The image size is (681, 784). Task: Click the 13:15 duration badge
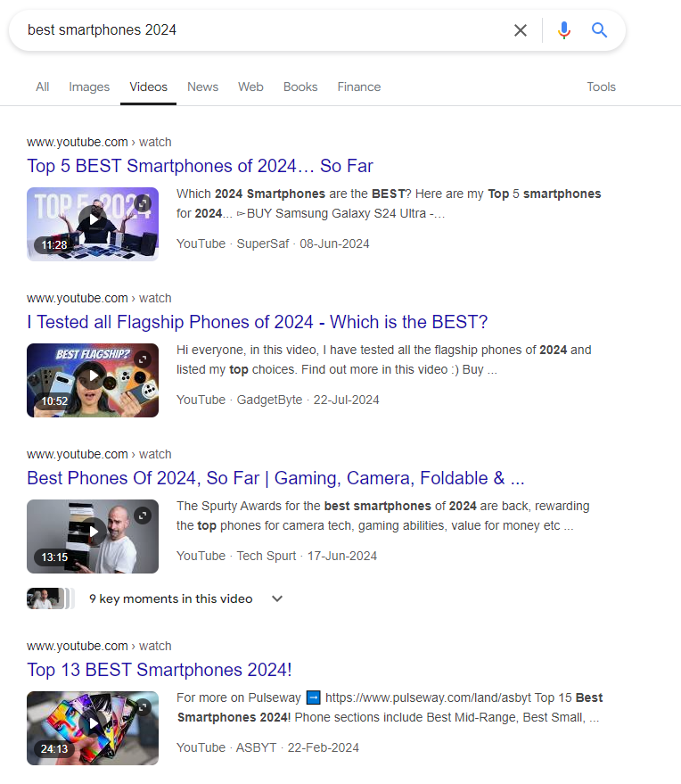tap(53, 557)
